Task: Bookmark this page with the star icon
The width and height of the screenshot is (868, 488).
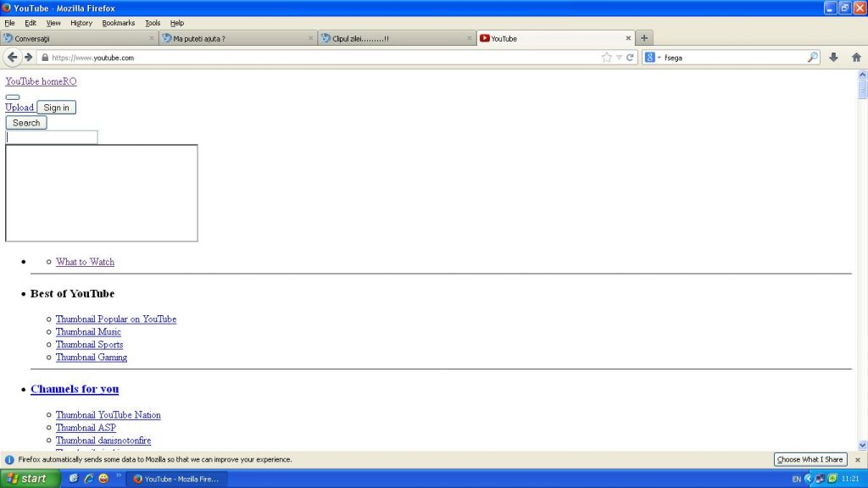Action: coord(607,58)
